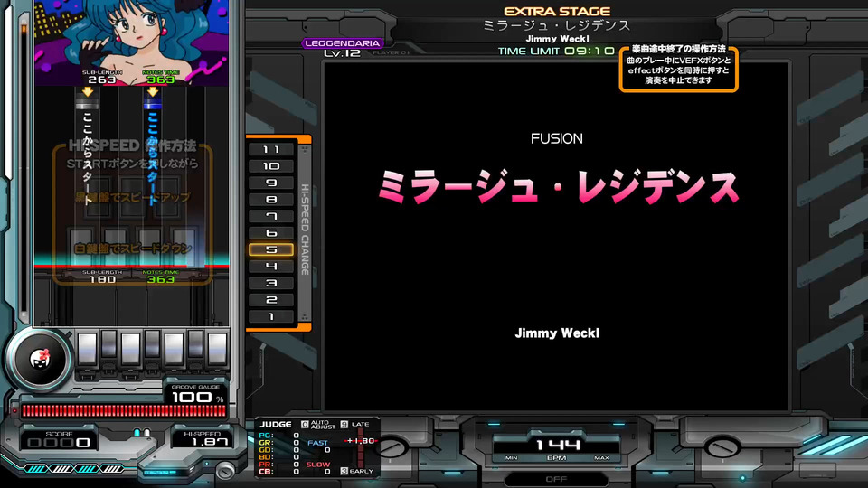This screenshot has height=488, width=868.
Task: Click the right BPM dial knob
Action: [x=722, y=447]
